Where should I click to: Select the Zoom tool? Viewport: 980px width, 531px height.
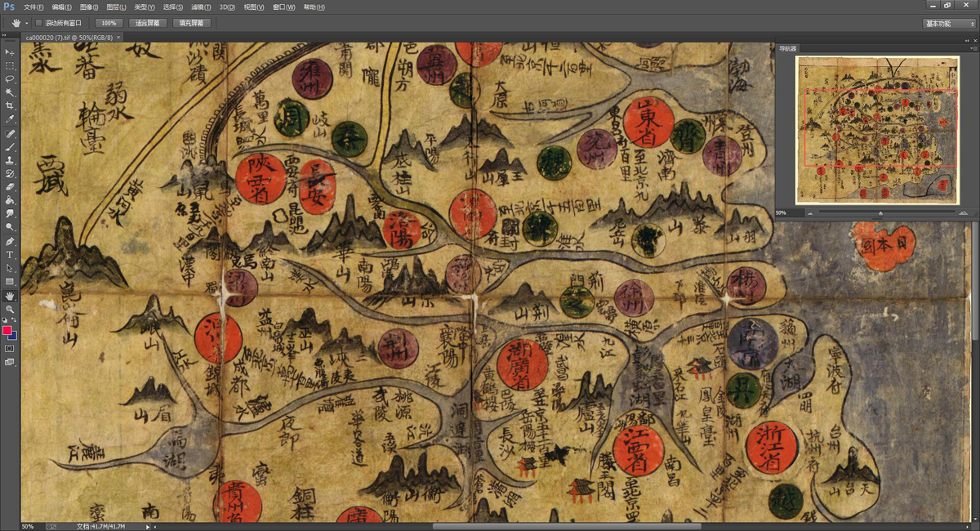pos(10,309)
